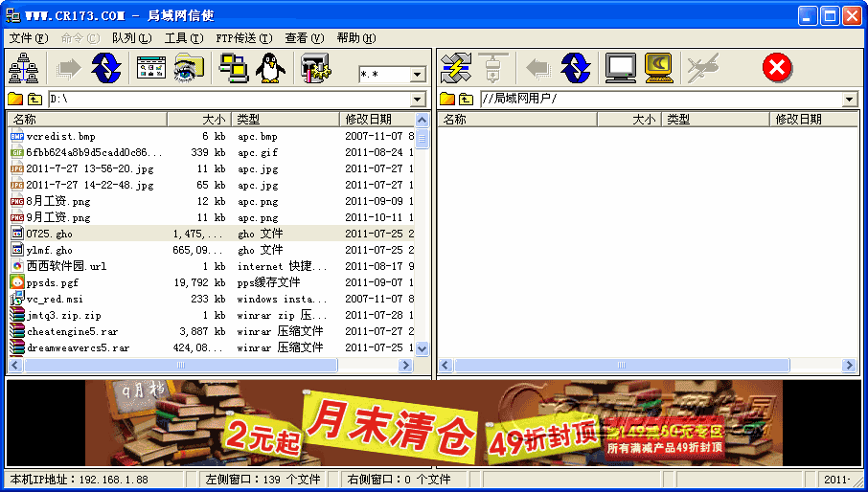Sort right panel by 修改日期 column
Viewport: 868px width, 492px height.
point(813,119)
